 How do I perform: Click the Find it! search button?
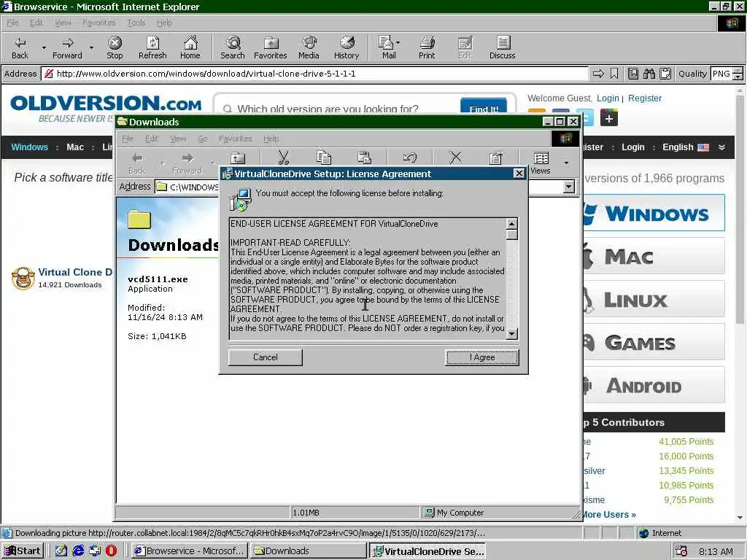coord(484,108)
